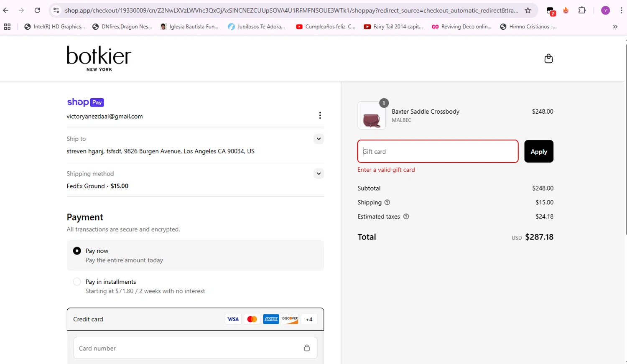Viewport: 627px width, 364px height.
Task: Click the flame extension icon
Action: pos(566,10)
